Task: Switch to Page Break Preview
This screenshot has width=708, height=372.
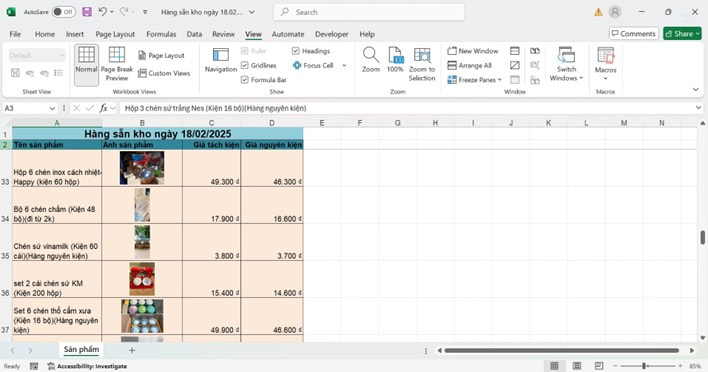Action: (x=116, y=55)
